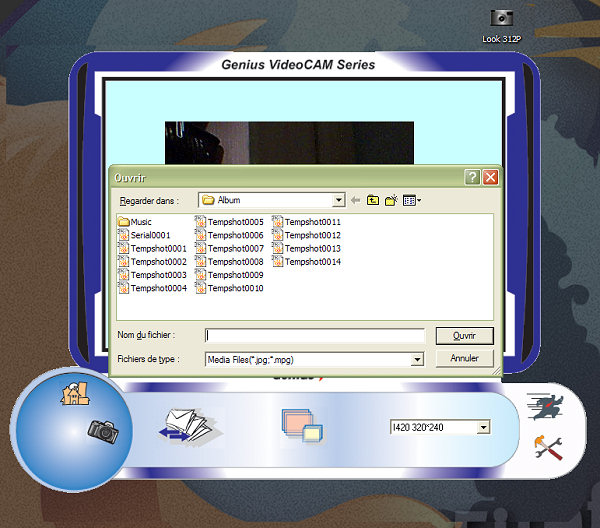Select the Tempshot0007 file
Viewport: 600px width, 528px height.
click(x=229, y=248)
